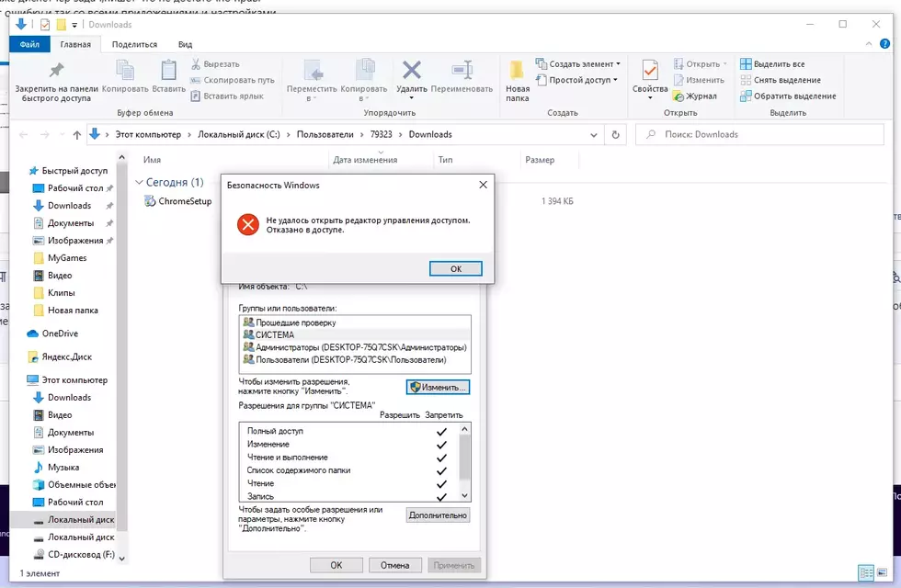Open the Дополнительно advanced permissions button
The width and height of the screenshot is (901, 588).
click(438, 515)
